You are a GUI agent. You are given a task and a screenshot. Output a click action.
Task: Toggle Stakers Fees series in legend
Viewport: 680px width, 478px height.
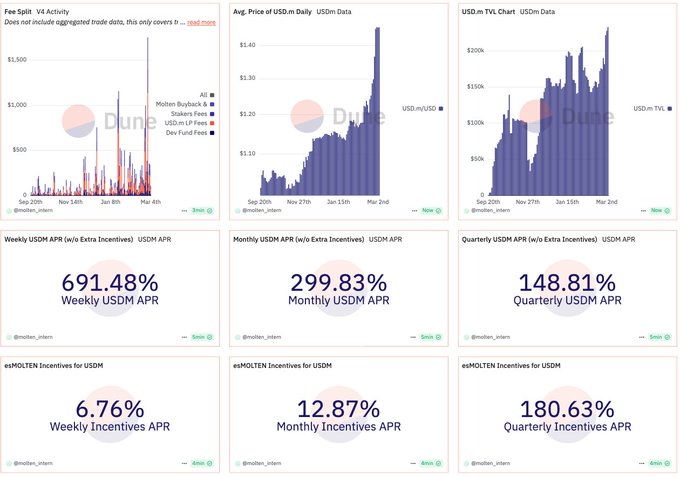click(x=213, y=113)
